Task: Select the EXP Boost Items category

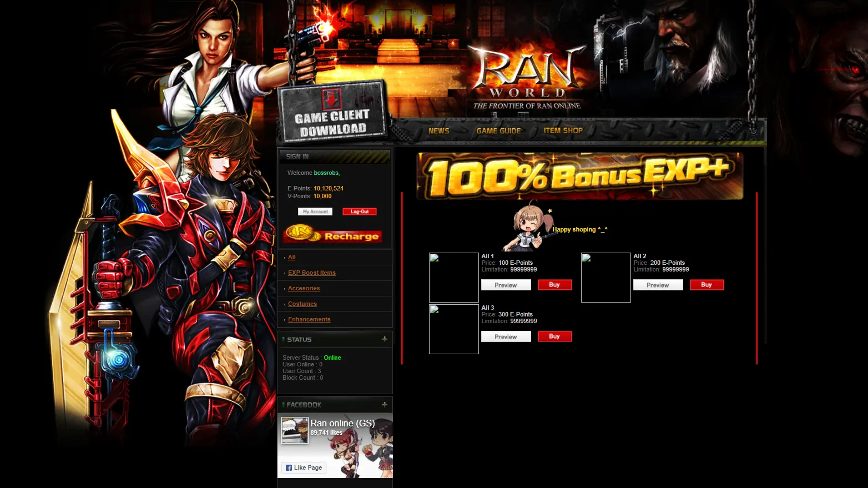Action: [312, 273]
